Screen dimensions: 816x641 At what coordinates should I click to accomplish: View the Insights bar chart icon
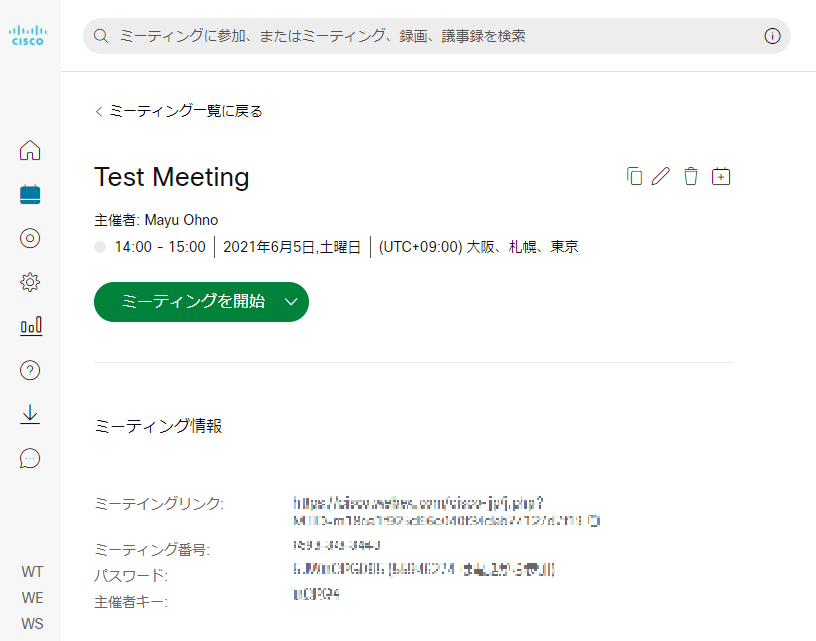coord(30,325)
